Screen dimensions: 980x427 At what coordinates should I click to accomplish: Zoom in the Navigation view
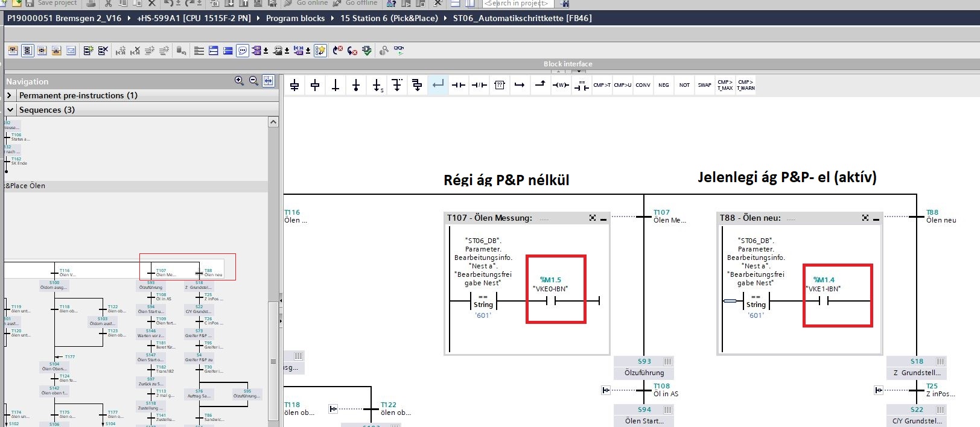pyautogui.click(x=240, y=80)
